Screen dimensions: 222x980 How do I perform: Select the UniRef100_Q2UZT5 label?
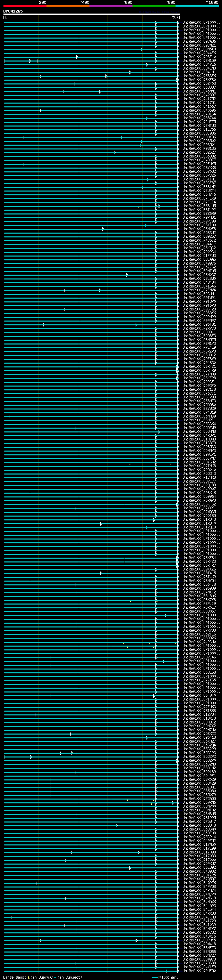(x=199, y=122)
